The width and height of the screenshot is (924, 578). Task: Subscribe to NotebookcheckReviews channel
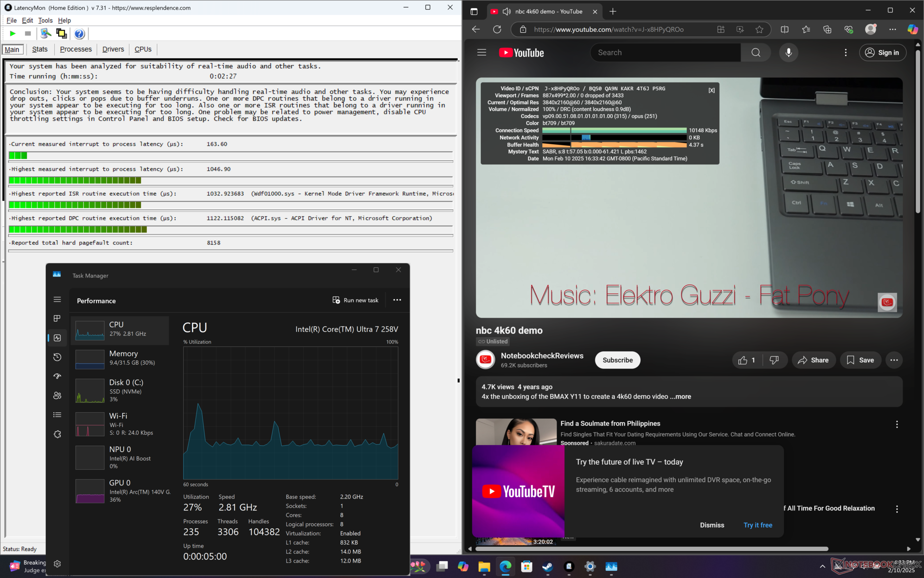617,360
